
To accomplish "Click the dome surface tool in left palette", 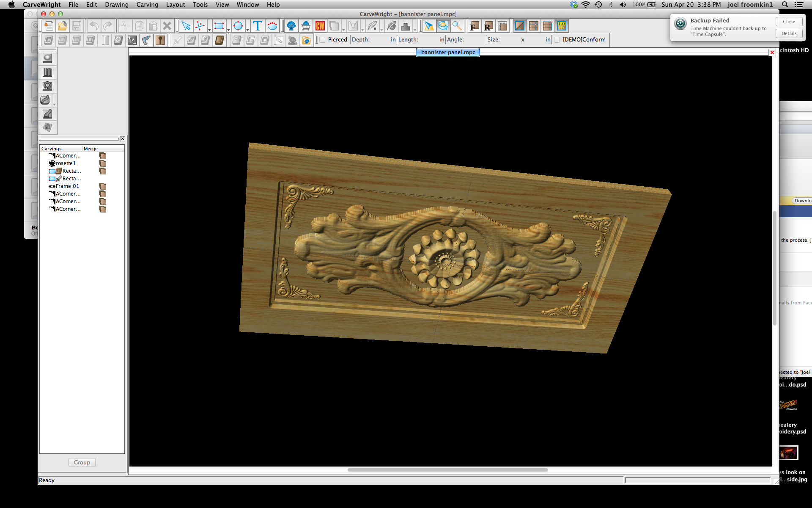I will [47, 58].
